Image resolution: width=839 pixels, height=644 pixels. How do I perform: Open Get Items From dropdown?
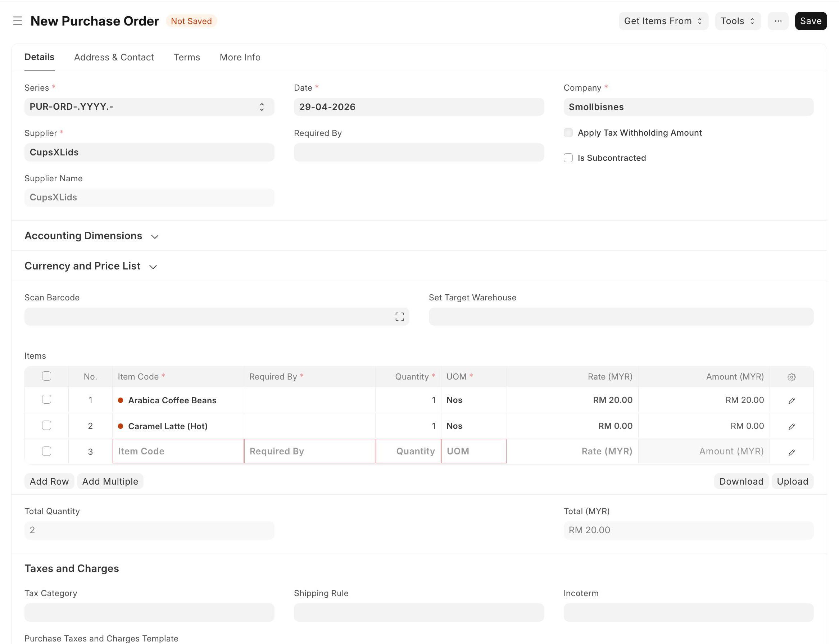coord(663,21)
